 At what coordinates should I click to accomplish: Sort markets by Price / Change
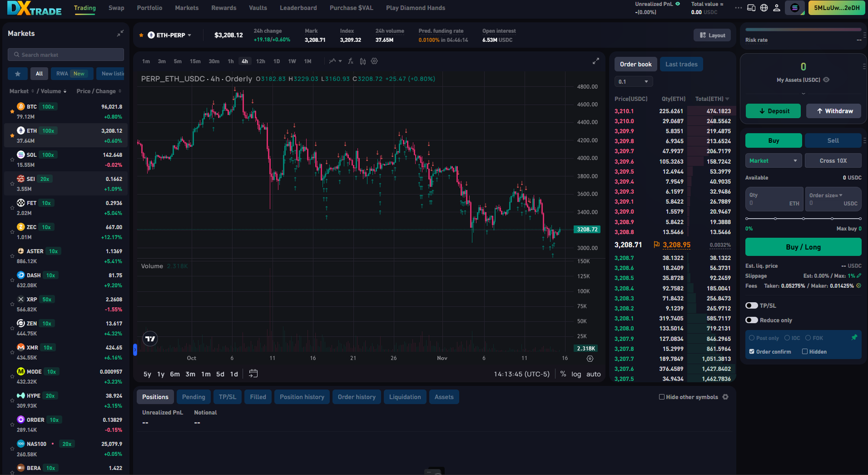click(x=99, y=91)
